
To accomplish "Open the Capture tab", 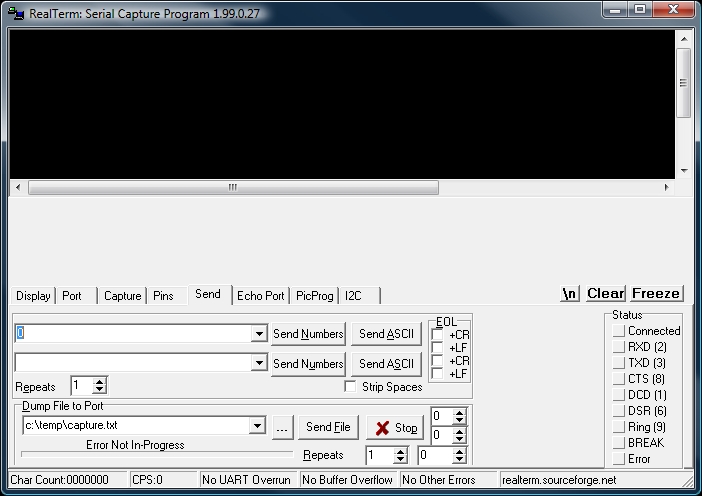I will click(122, 296).
